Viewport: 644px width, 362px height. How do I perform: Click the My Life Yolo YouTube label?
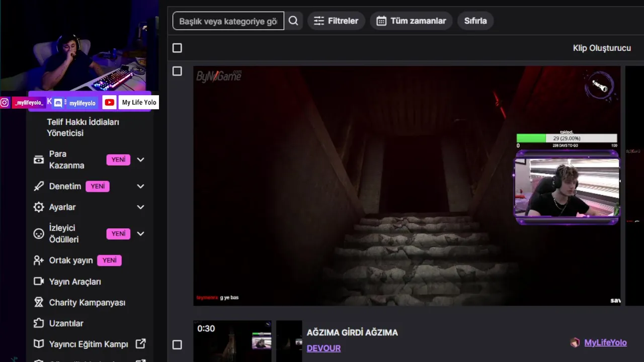[x=139, y=103]
